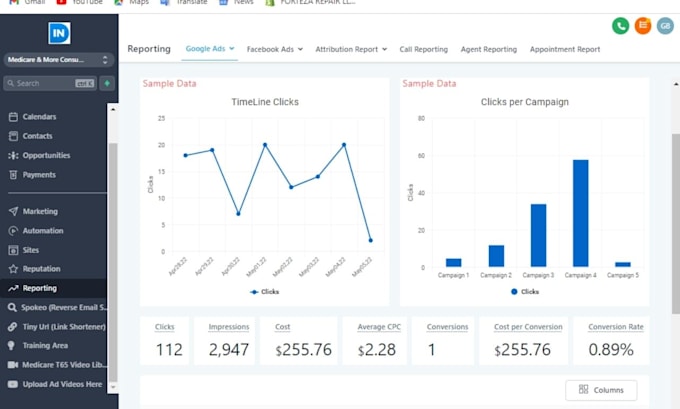Open the FORTEZA REPAIR bookmark

pos(311,3)
